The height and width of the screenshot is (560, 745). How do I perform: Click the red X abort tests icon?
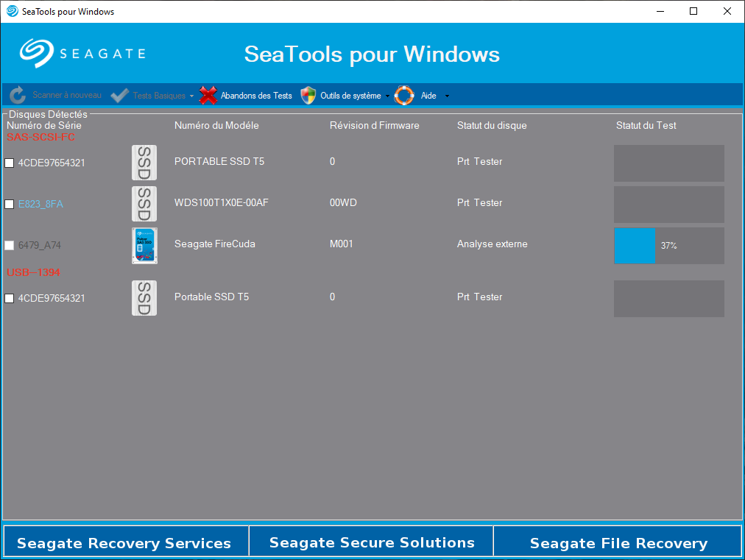(x=208, y=96)
